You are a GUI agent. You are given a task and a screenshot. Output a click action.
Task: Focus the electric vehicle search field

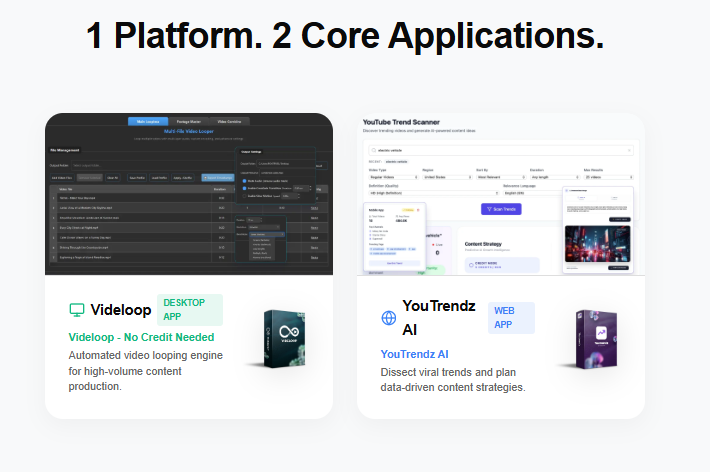pos(500,150)
